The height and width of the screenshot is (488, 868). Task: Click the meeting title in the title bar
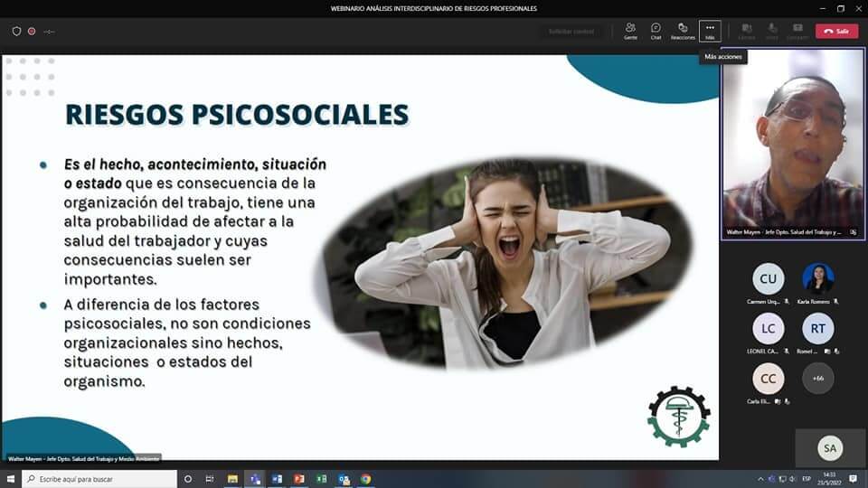(x=434, y=8)
